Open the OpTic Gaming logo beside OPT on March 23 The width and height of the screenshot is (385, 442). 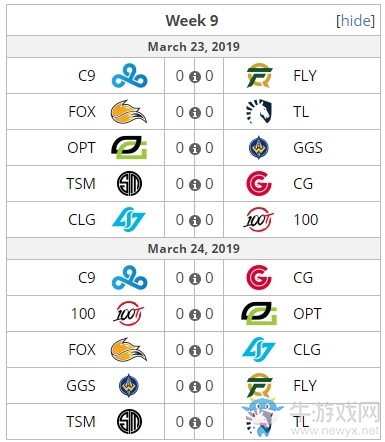[x=129, y=148]
